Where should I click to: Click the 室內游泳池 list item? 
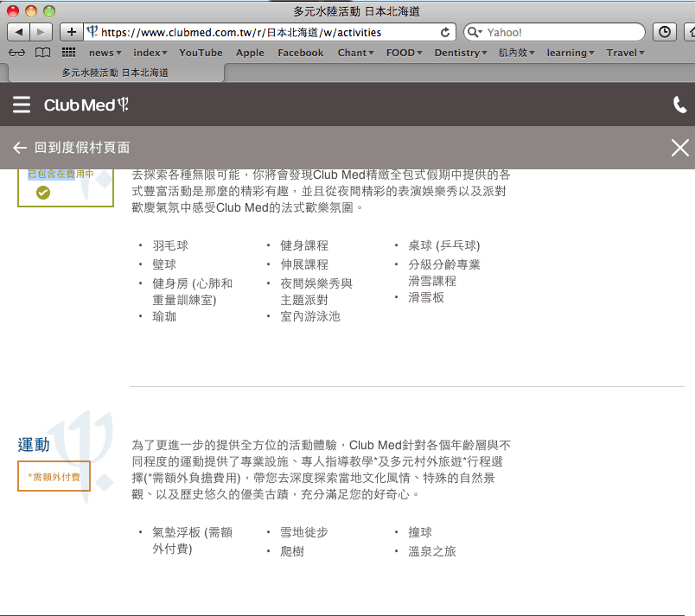[309, 316]
